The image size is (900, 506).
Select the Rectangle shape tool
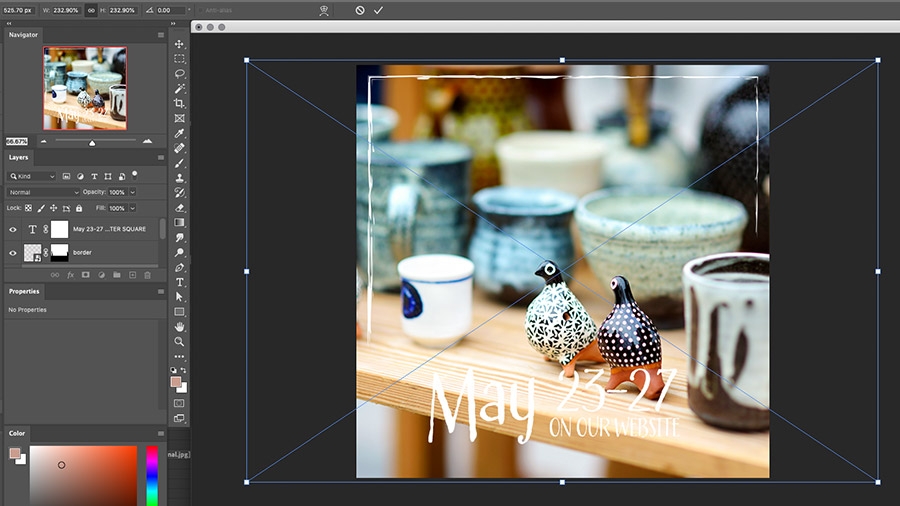pos(180,312)
